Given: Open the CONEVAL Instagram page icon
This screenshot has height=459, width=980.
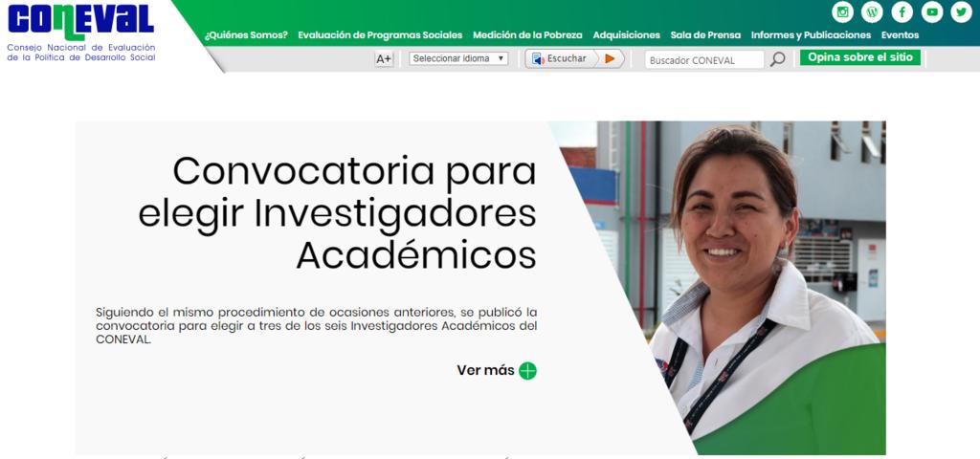Looking at the screenshot, I should coord(842,12).
